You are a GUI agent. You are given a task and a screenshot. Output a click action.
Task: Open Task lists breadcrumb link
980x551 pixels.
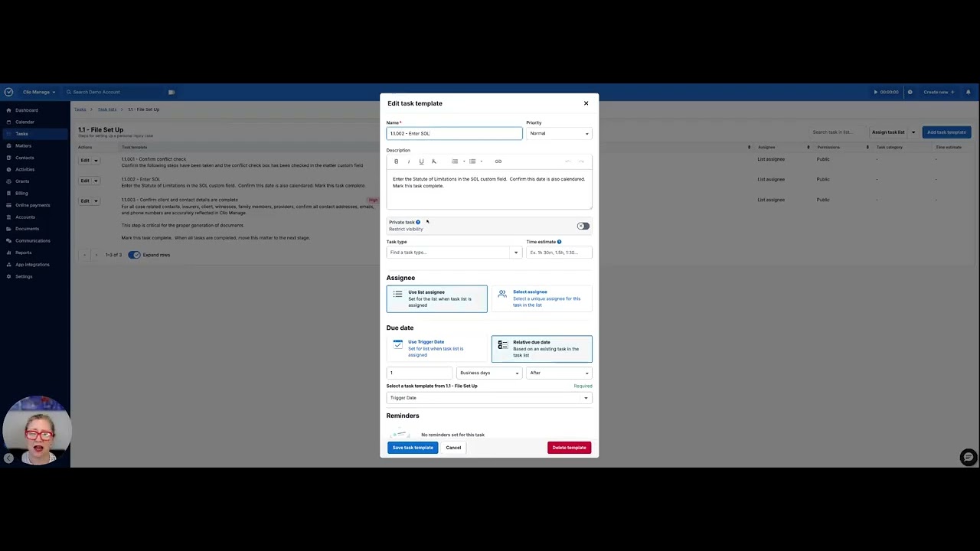pos(106,109)
